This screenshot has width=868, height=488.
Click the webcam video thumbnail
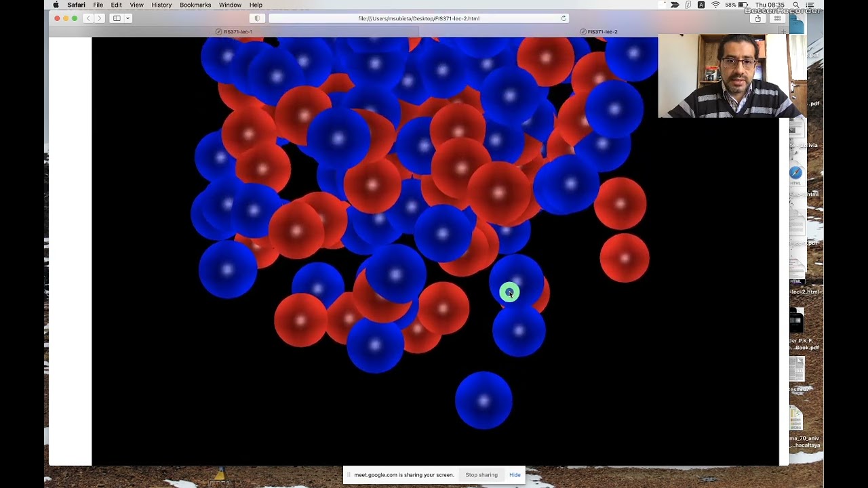(732, 76)
